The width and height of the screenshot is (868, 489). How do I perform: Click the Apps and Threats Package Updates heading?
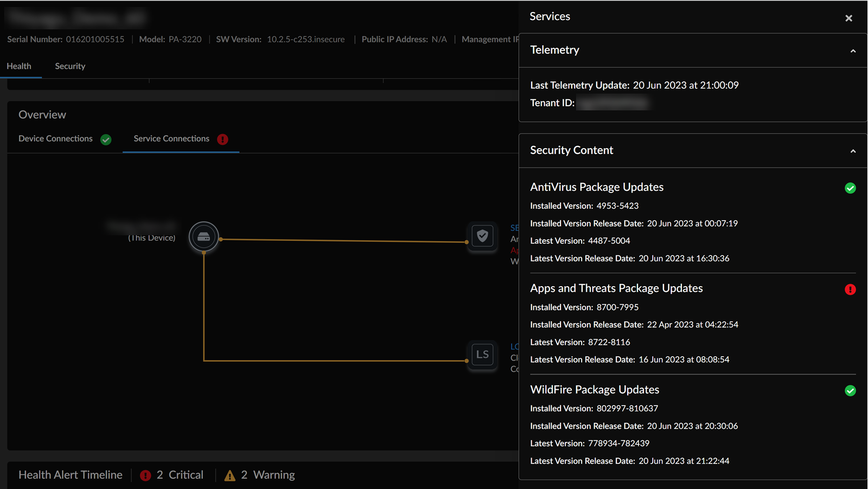point(616,288)
